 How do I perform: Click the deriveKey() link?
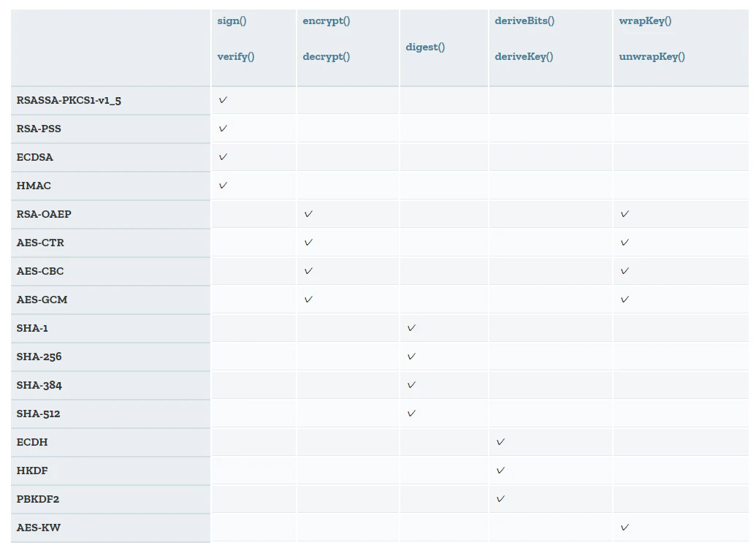(x=524, y=56)
